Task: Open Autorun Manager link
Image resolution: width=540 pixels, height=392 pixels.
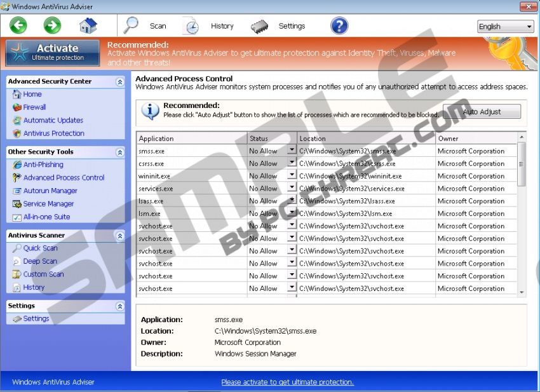Action: pos(50,191)
